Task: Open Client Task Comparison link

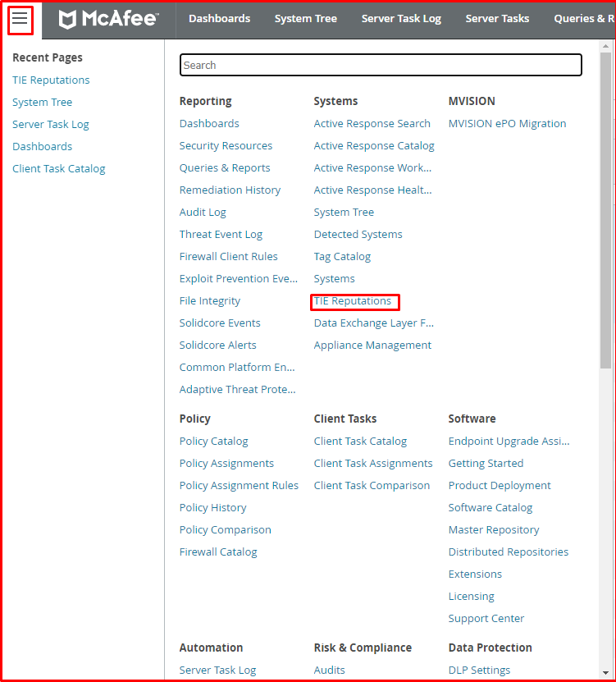Action: tap(372, 485)
